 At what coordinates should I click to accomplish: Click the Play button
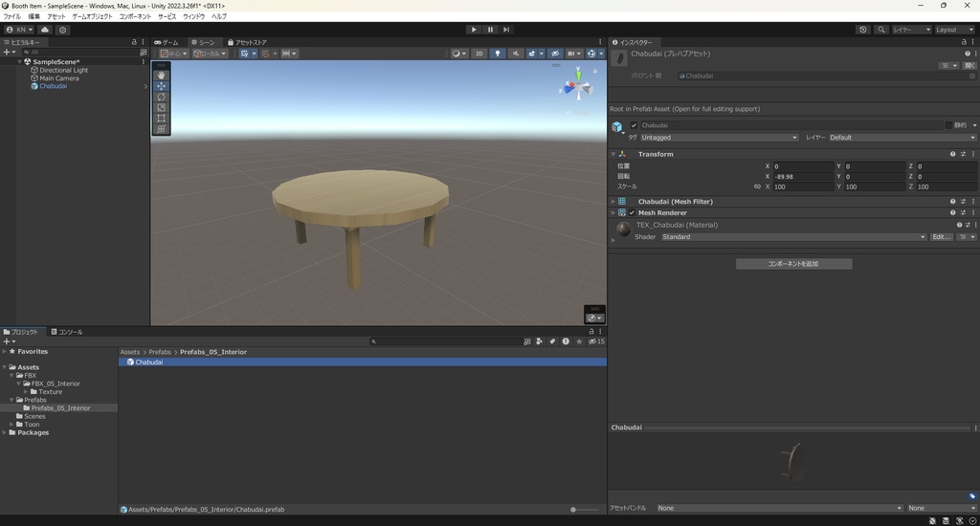[x=474, y=30]
